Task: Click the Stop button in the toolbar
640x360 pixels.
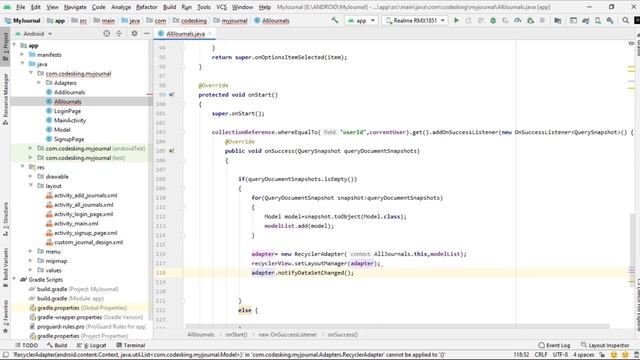Action: click(542, 20)
